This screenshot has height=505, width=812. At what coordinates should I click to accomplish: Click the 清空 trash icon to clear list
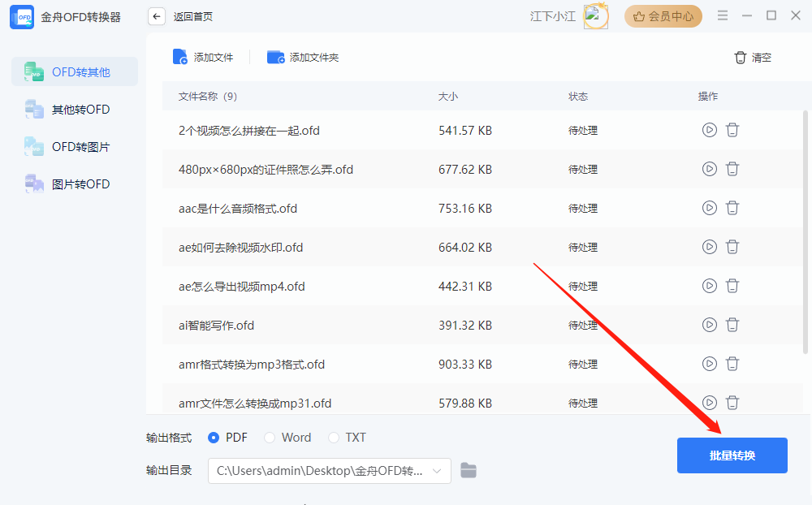(x=740, y=57)
